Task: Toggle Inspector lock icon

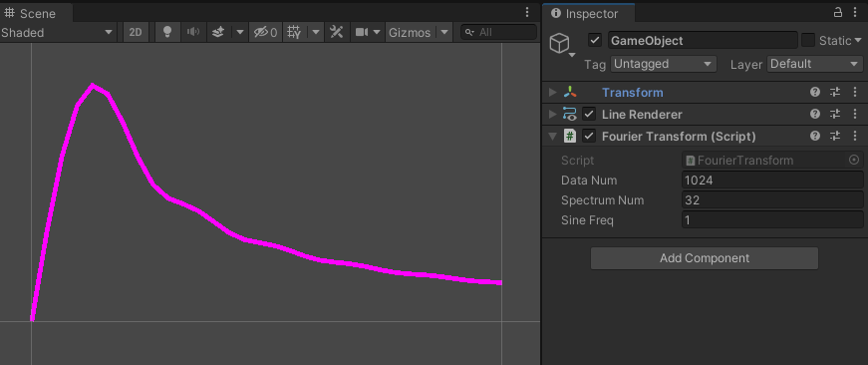Action: [838, 13]
